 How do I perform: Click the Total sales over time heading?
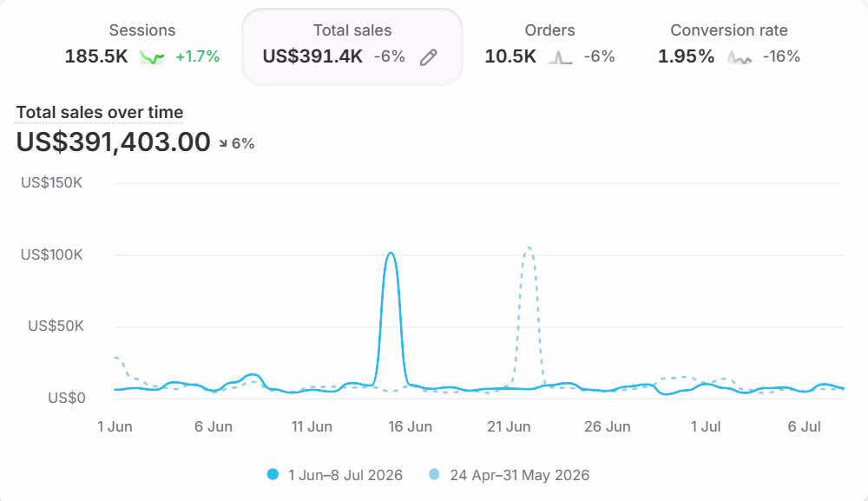[x=100, y=112]
